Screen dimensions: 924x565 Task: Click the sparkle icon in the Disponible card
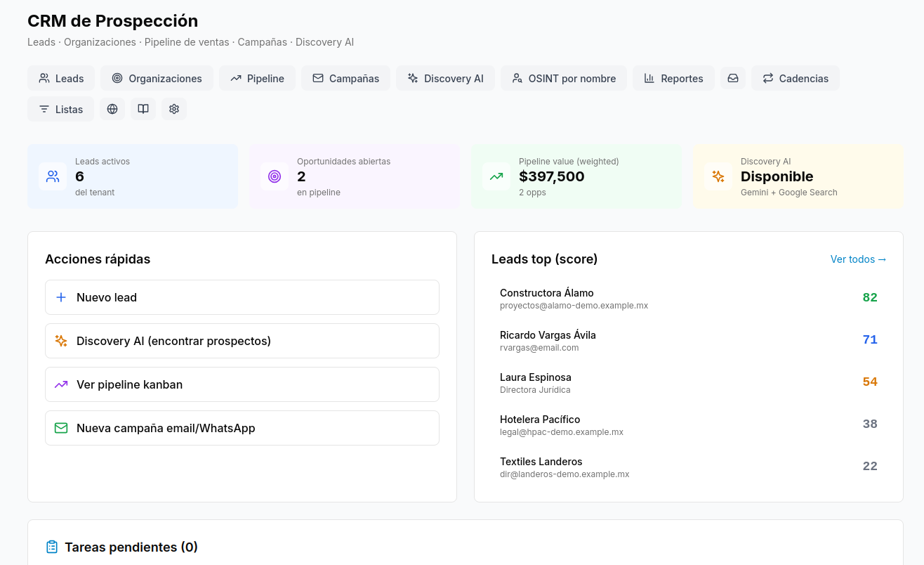[718, 176]
